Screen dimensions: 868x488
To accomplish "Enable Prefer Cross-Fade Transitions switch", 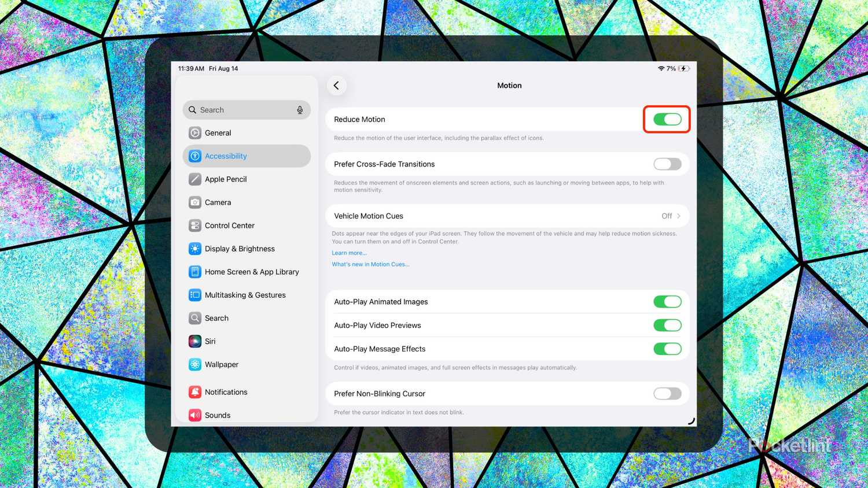I will 667,164.
